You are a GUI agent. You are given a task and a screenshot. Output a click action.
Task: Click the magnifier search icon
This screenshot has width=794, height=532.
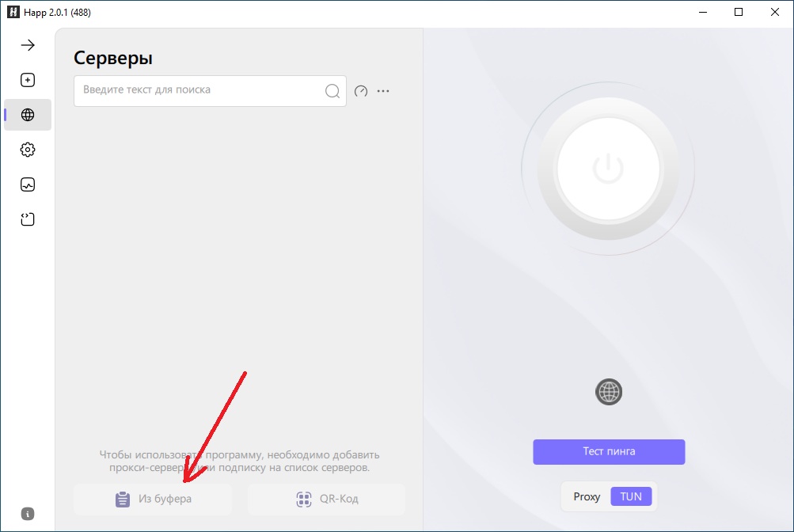332,91
